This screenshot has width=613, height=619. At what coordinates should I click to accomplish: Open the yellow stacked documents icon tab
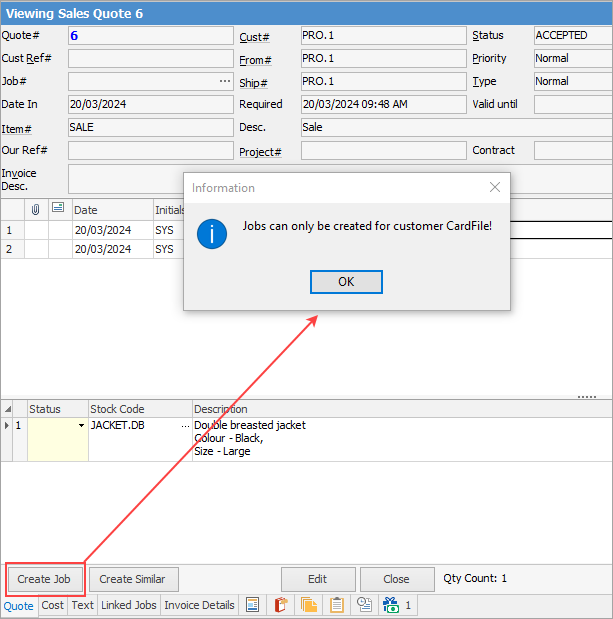308,605
